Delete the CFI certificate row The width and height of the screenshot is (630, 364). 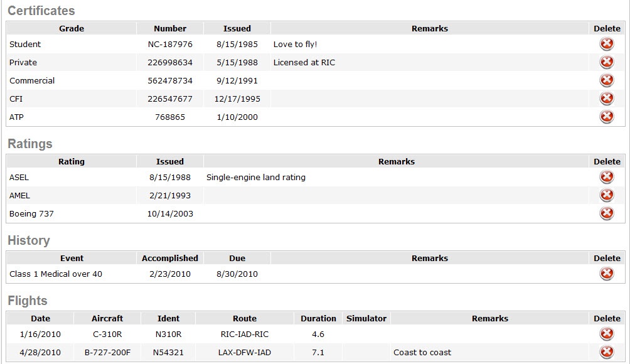point(607,99)
